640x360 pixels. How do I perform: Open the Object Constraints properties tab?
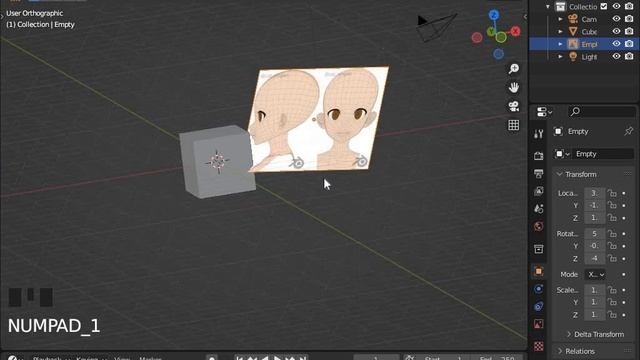(x=538, y=307)
